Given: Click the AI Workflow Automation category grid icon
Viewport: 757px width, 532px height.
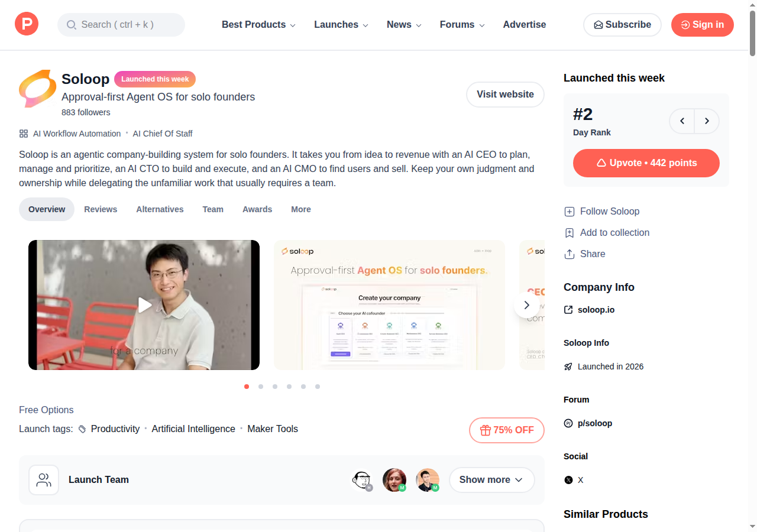Looking at the screenshot, I should [24, 134].
